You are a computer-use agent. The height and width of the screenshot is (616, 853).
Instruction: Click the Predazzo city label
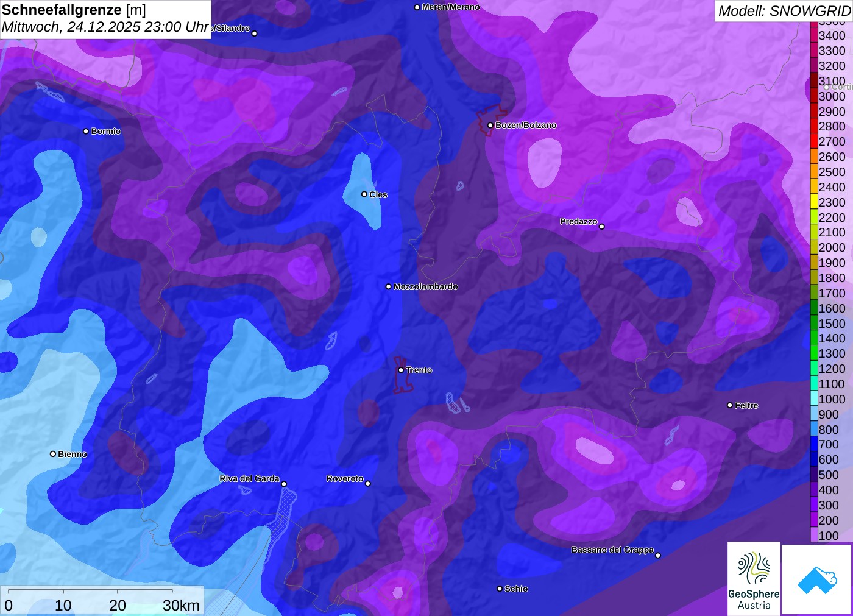[579, 221]
